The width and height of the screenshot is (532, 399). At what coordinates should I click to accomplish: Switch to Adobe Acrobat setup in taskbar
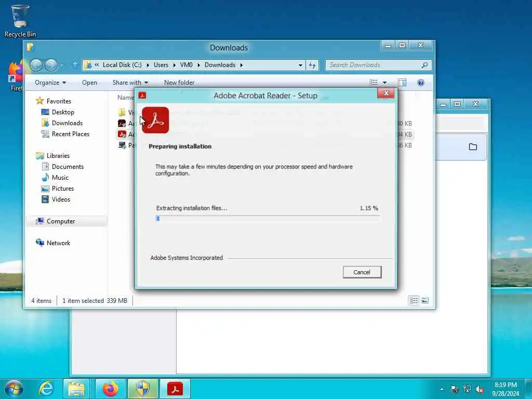coord(175,389)
